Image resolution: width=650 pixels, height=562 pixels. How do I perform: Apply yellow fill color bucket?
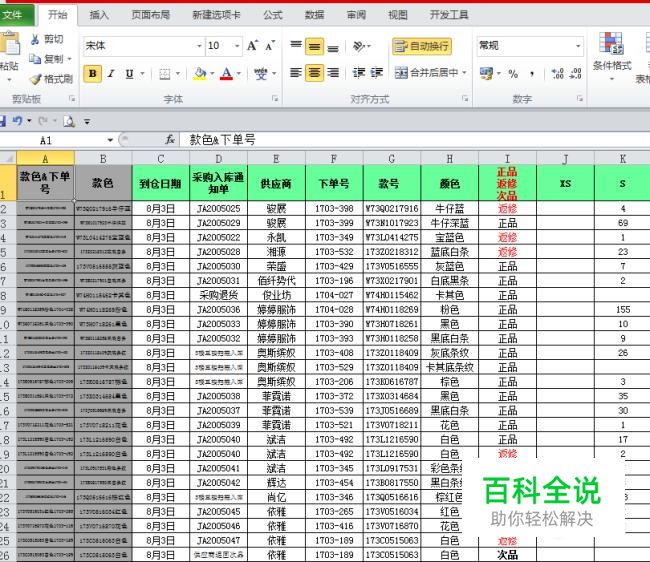pos(200,74)
